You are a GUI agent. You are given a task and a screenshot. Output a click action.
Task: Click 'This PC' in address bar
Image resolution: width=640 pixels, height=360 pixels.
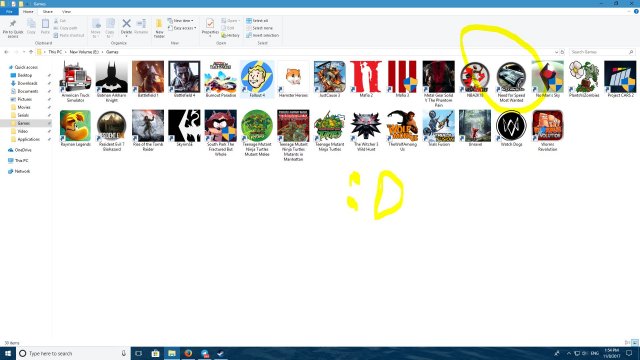pos(55,52)
